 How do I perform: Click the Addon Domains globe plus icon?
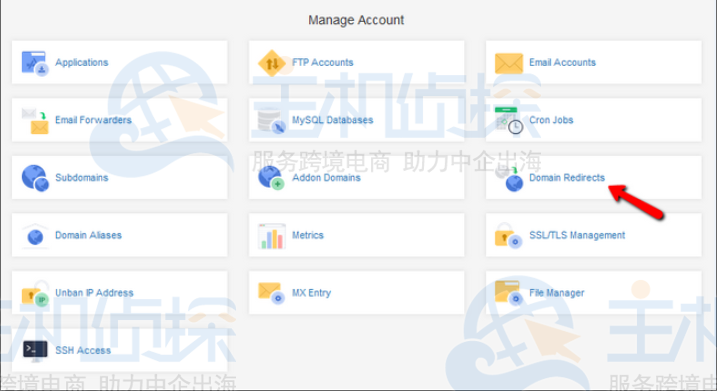click(272, 178)
